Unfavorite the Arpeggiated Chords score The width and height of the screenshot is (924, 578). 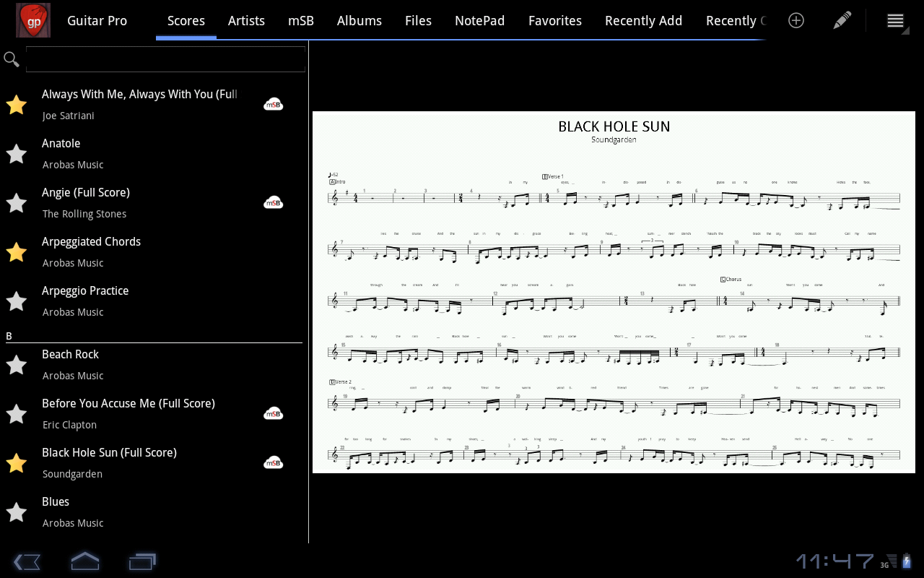(x=16, y=252)
